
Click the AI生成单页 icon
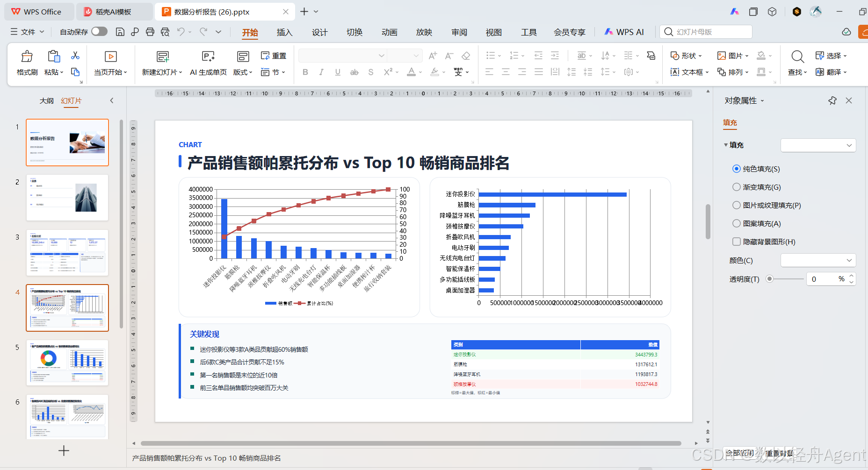[208, 57]
